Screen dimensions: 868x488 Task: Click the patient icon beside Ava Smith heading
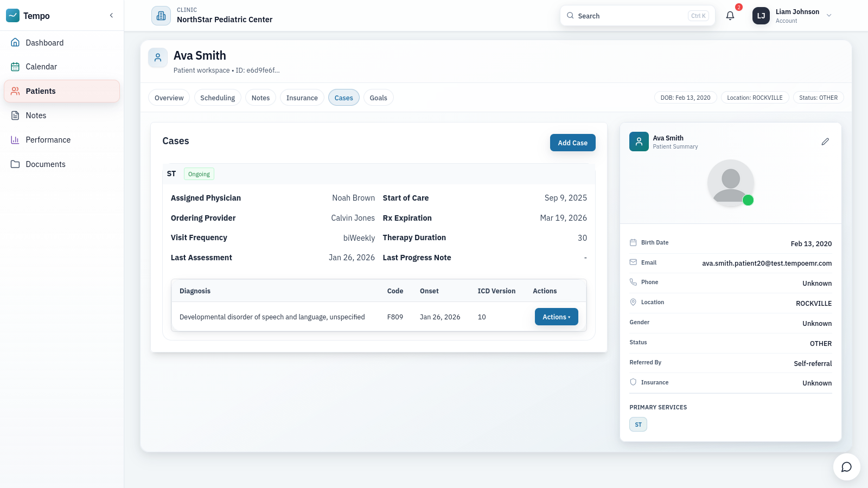(158, 57)
